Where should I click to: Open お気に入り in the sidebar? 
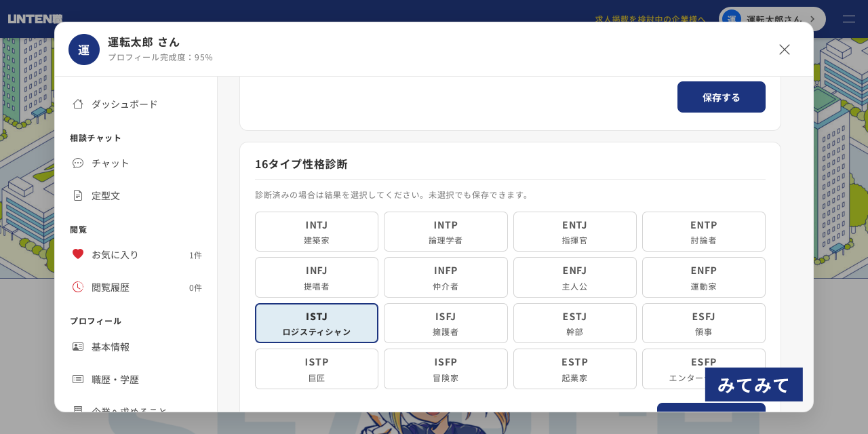tap(136, 254)
